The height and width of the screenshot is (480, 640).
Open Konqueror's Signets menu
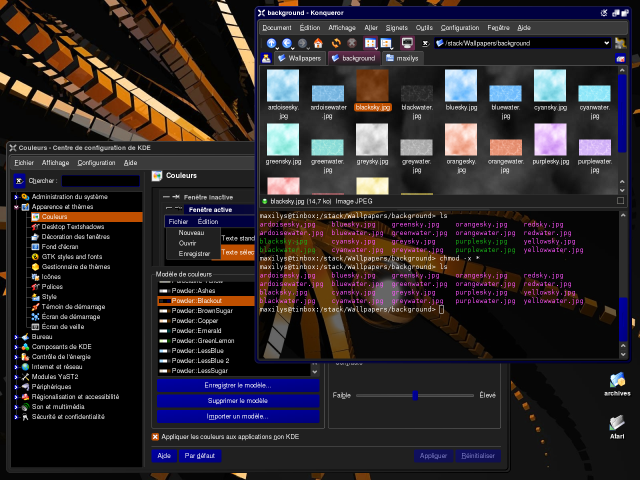point(396,28)
